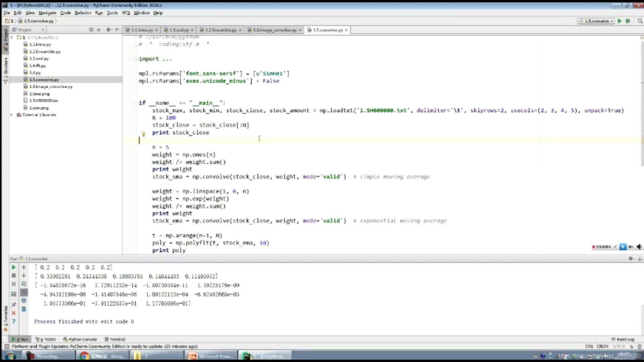The width and height of the screenshot is (644, 362).
Task: Expand External Libraries node
Action: click(12, 115)
